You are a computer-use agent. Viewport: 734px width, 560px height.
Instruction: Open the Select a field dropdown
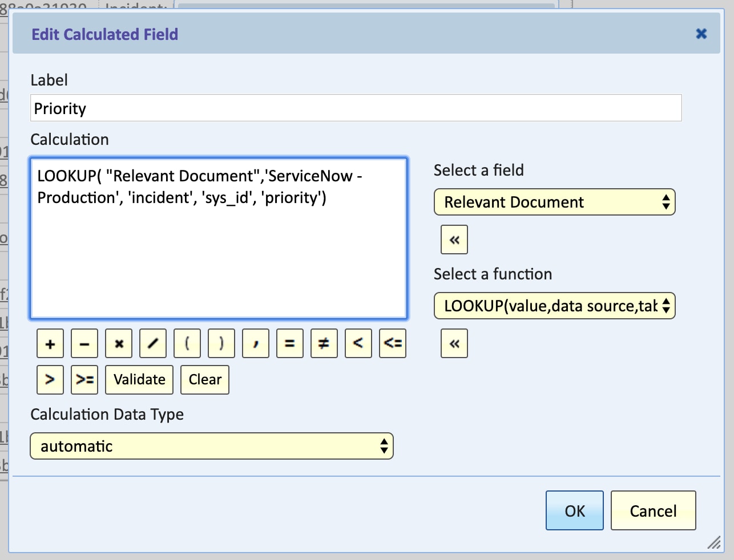554,202
